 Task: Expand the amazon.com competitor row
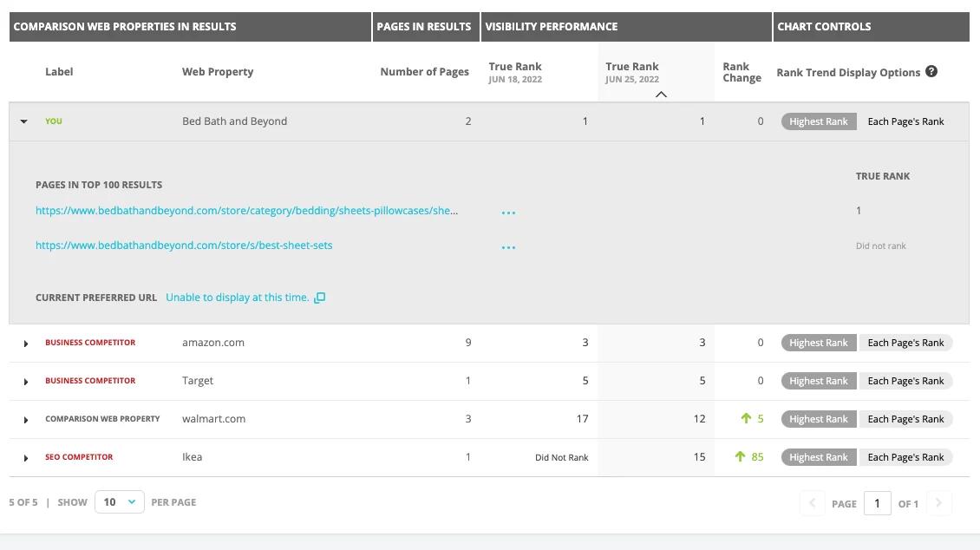26,344
